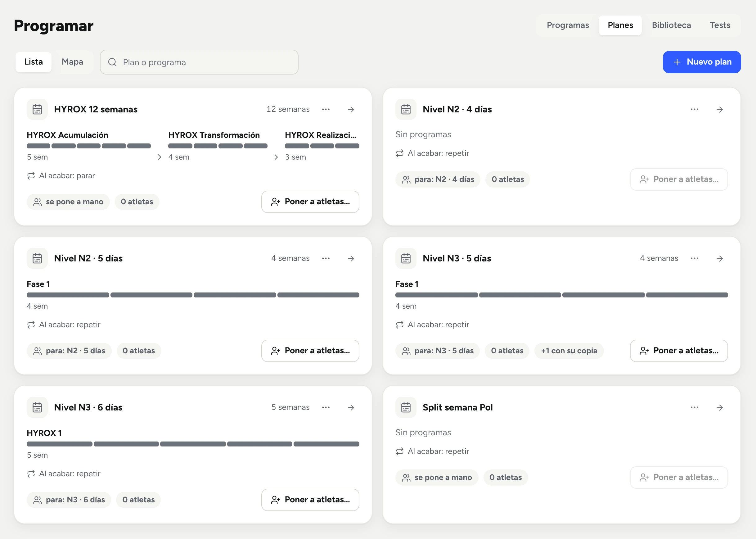Click 'HYROX Transformación' phase title
The height and width of the screenshot is (539, 756).
click(x=214, y=135)
